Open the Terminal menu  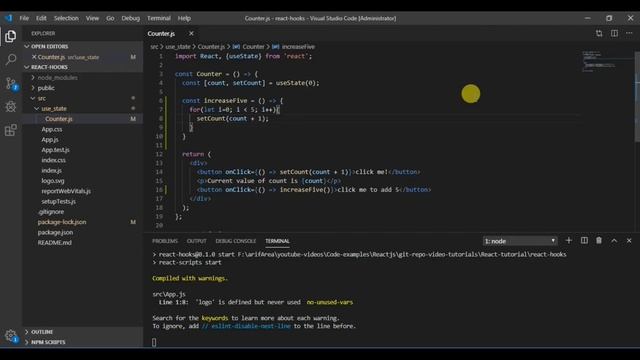pyautogui.click(x=159, y=18)
